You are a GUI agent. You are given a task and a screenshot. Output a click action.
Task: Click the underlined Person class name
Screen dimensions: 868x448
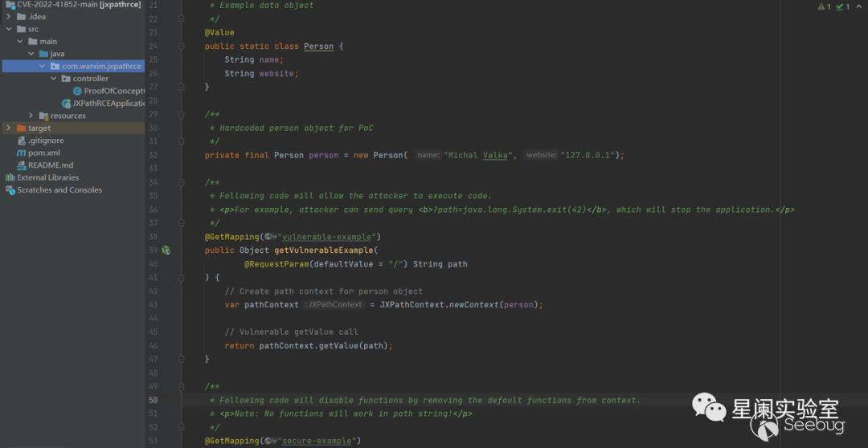(318, 47)
